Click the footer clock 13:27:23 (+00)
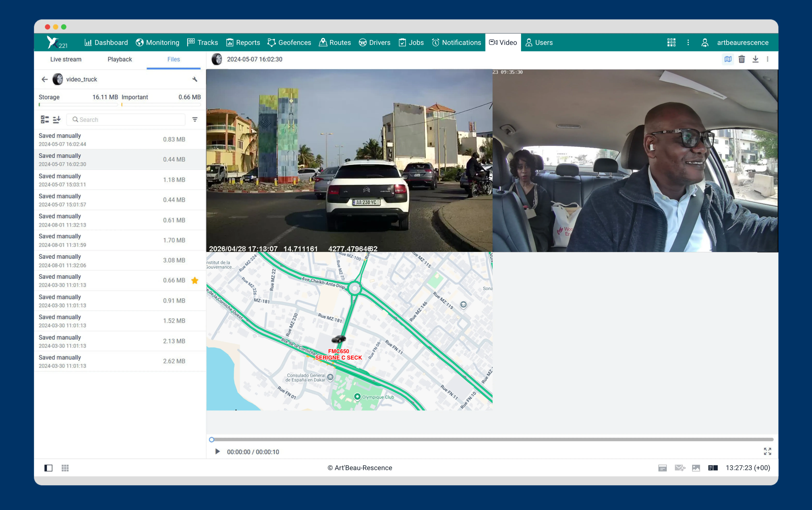Screen dimensions: 812x510 (748, 468)
